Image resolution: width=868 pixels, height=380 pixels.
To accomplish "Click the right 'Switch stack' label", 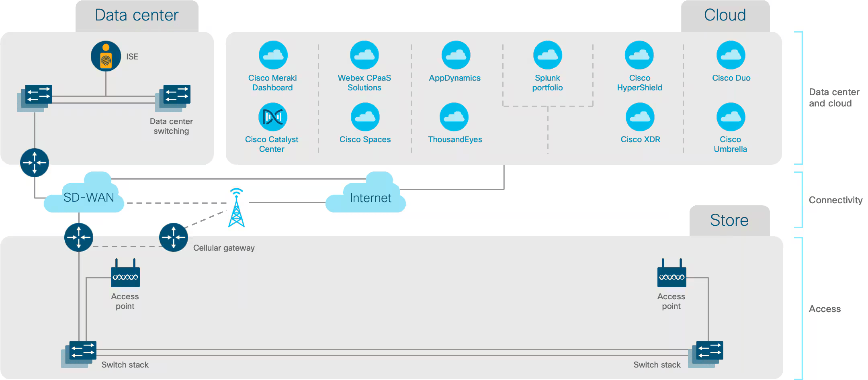I will [x=657, y=365].
